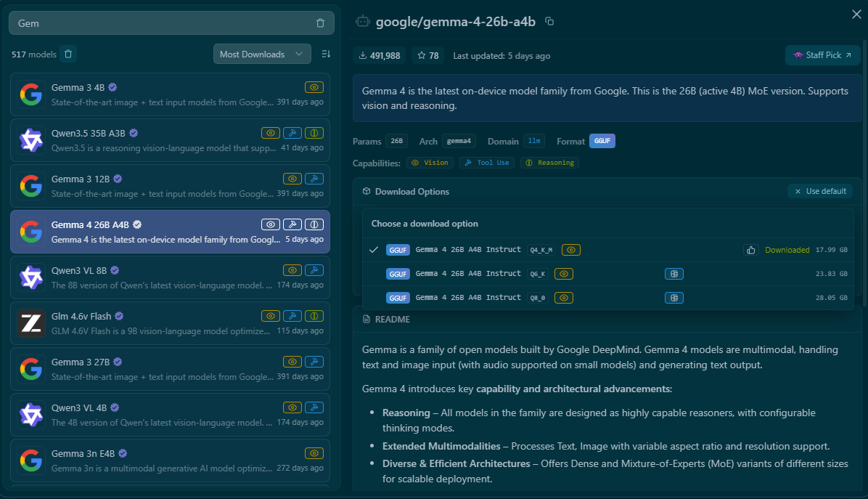Click the vision icon on Gemma 3 27B
This screenshot has width=868, height=499.
(x=292, y=362)
